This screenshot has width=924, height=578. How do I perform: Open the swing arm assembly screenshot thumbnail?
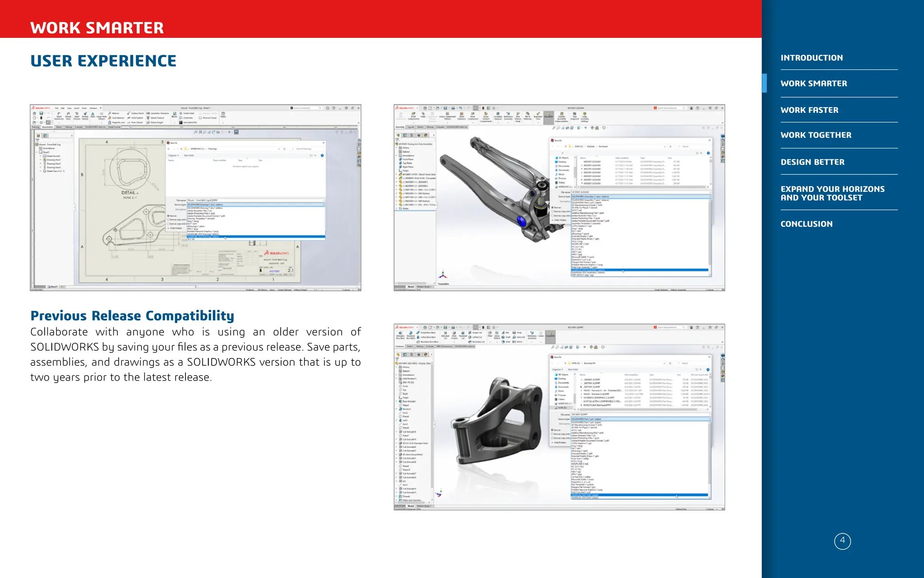(559, 198)
